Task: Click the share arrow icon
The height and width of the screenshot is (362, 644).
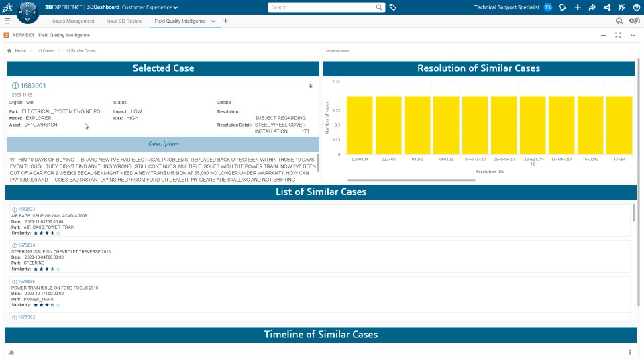Action: click(592, 7)
